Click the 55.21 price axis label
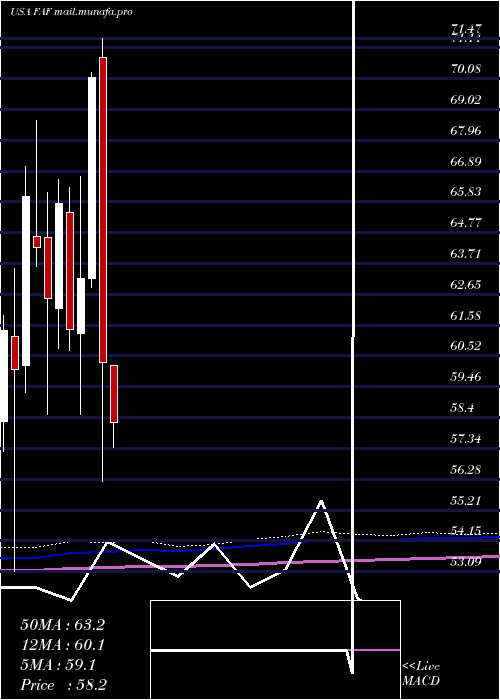Image resolution: width=500 pixels, height=700 pixels. [466, 500]
